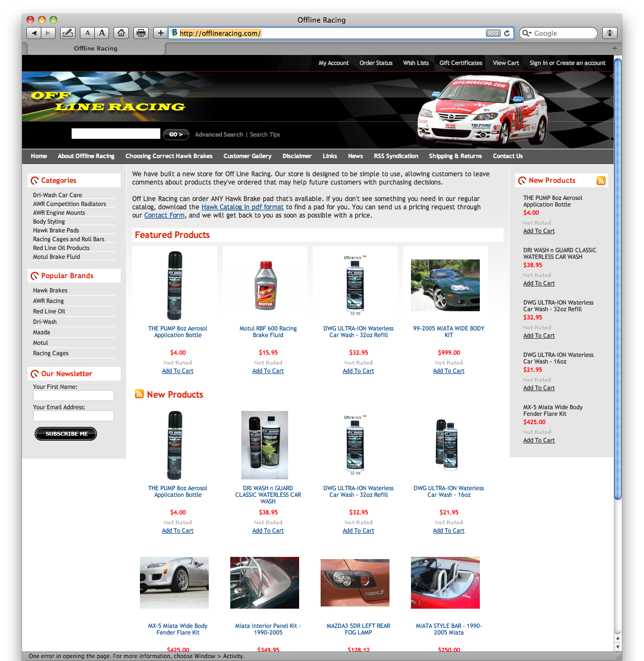The width and height of the screenshot is (644, 661).
Task: Print the page with printer icon
Action: 141,33
